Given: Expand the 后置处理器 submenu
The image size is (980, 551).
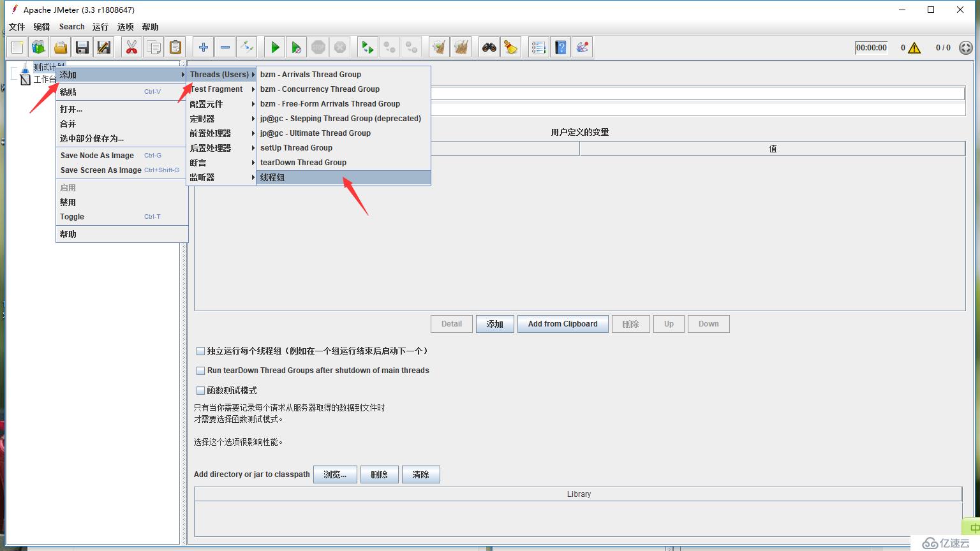Looking at the screenshot, I should [x=221, y=148].
